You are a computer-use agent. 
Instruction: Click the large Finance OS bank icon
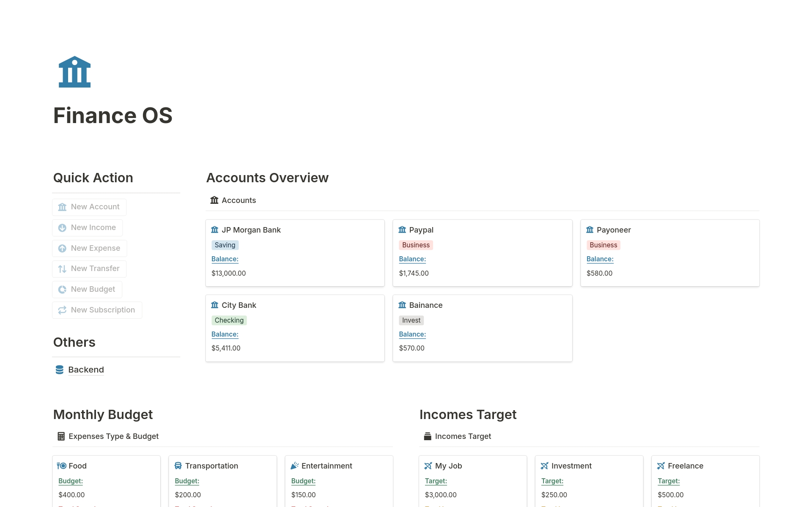(74, 72)
